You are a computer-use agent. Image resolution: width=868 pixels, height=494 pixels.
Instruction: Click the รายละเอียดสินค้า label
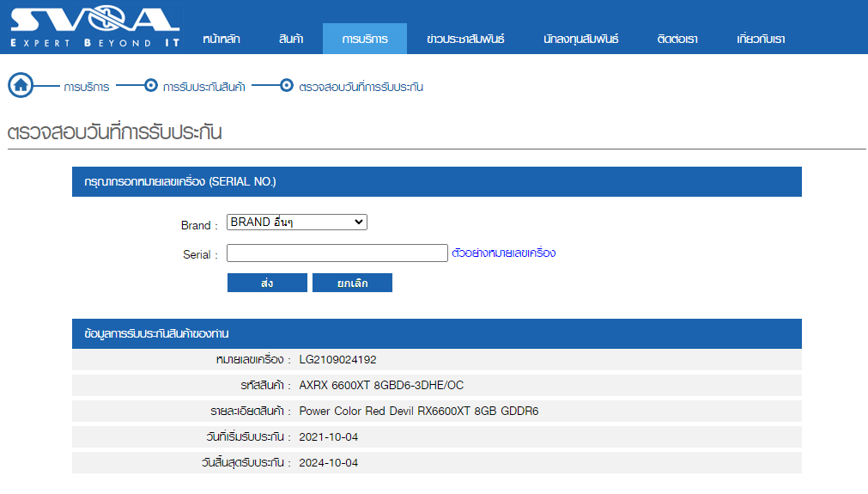(x=250, y=411)
